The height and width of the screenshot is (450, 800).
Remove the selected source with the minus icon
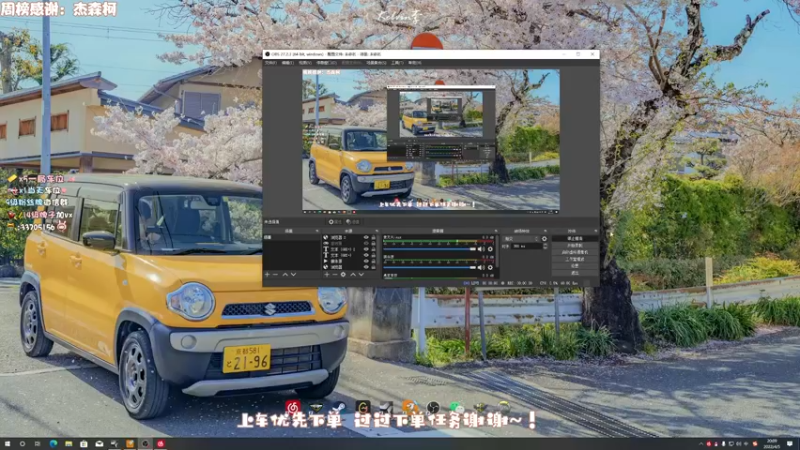(x=335, y=274)
